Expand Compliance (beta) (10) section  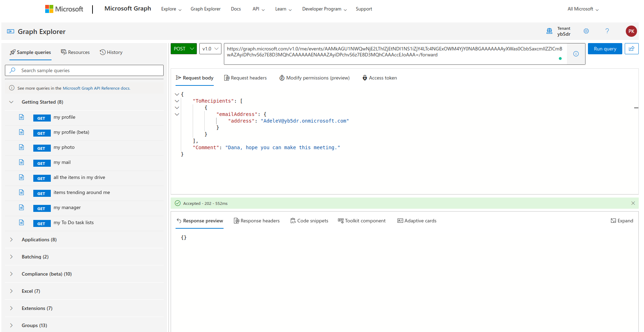pyautogui.click(x=11, y=274)
